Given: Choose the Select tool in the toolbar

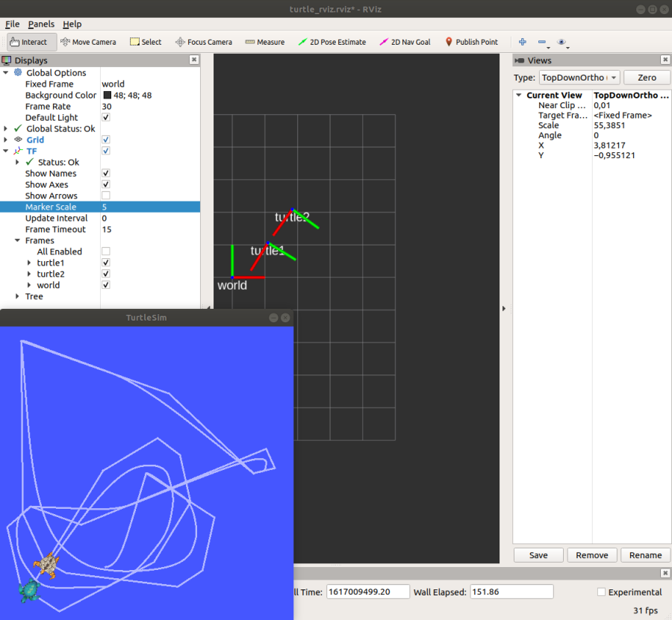Looking at the screenshot, I should [146, 42].
